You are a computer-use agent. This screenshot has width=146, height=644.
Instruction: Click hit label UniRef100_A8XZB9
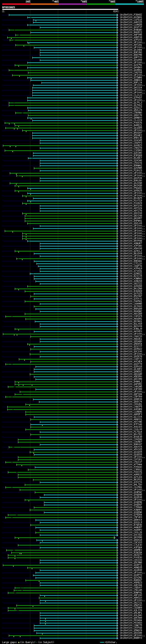pyautogui.click(x=131, y=314)
